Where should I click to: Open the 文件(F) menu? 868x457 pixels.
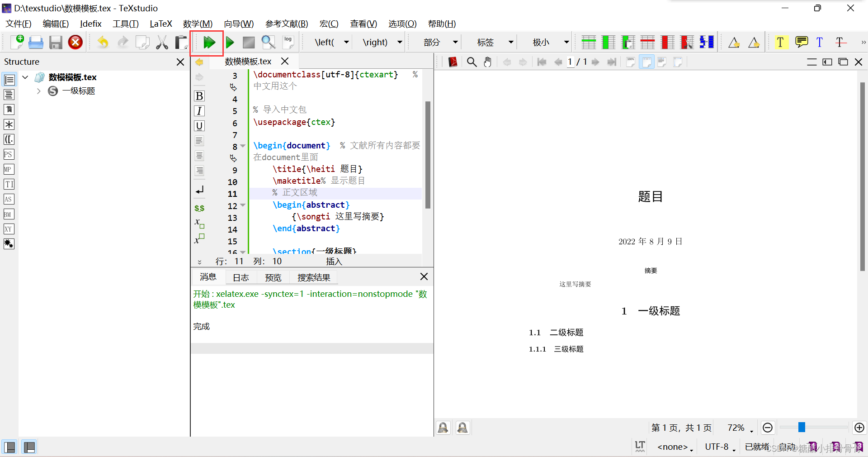(19, 24)
